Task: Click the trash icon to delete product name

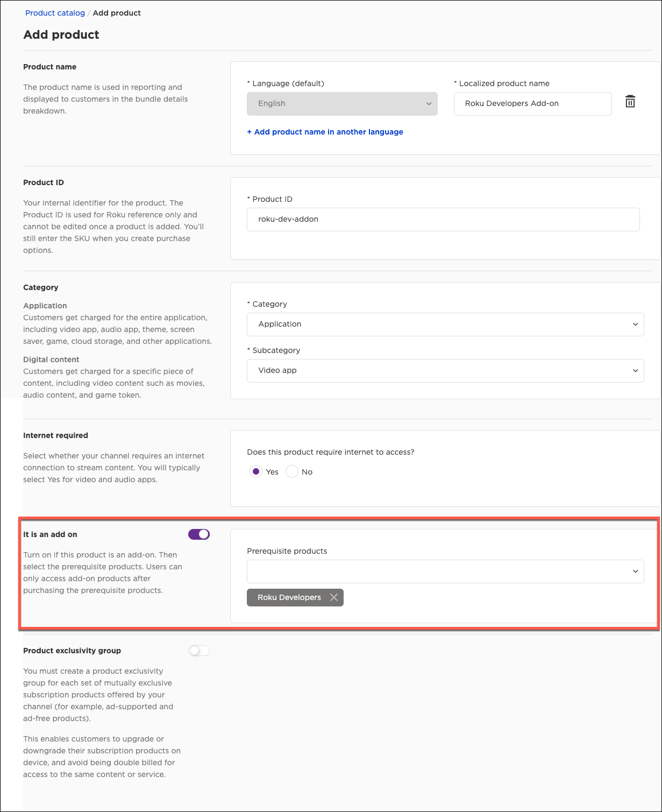Action: tap(630, 102)
